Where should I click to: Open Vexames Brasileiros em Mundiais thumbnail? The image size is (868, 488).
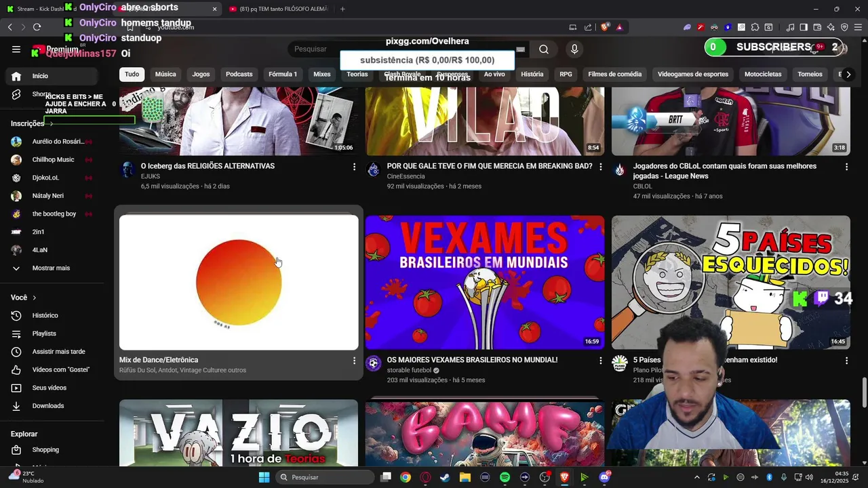pyautogui.click(x=485, y=283)
